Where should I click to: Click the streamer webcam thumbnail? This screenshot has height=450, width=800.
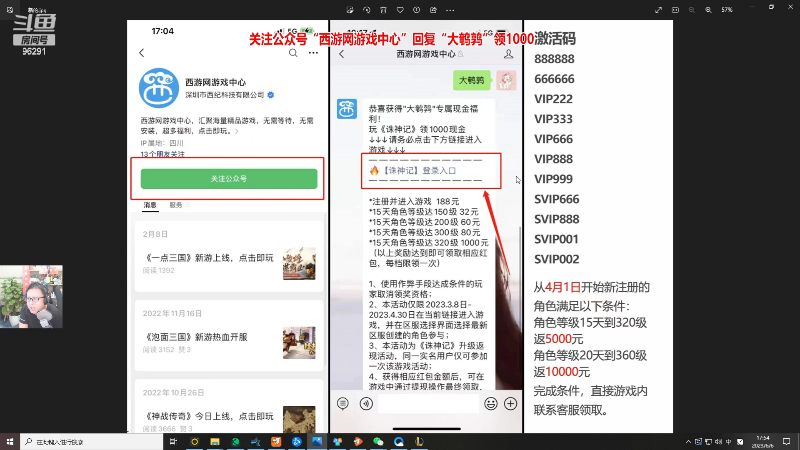(x=31, y=296)
